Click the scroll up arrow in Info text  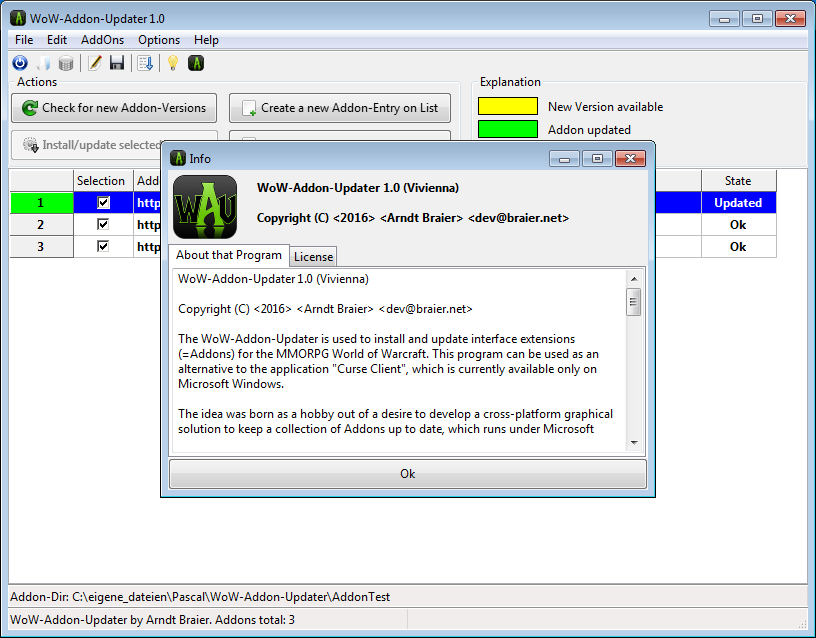pos(634,279)
